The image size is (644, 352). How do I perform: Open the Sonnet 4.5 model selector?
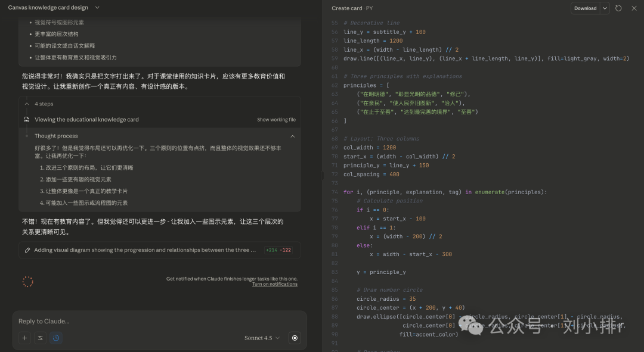click(262, 338)
